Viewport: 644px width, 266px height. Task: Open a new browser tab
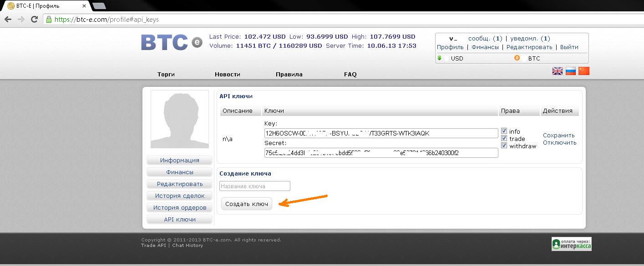[x=99, y=6]
